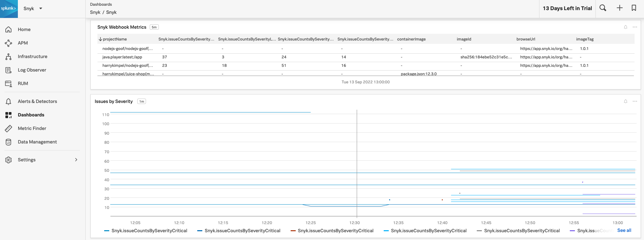The image size is (644, 240).
Task: Click the Alerts bell icon in sidebar
Action: 8,102
